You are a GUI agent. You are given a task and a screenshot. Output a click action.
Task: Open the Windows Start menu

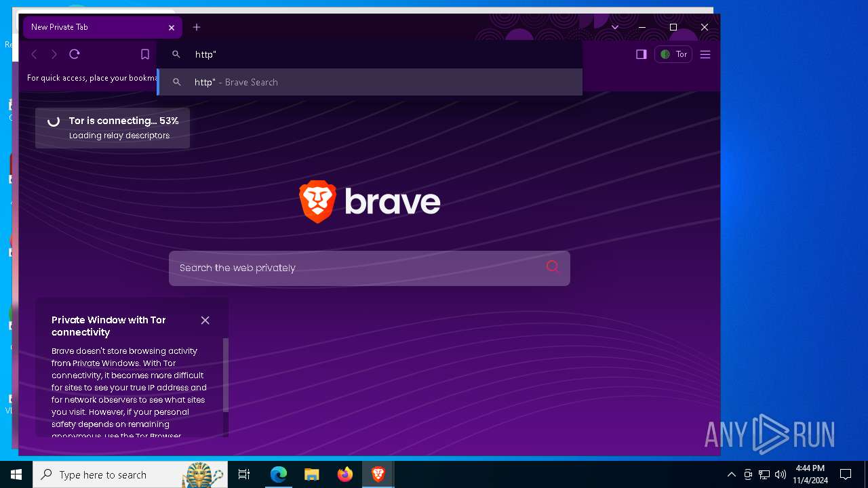coord(16,474)
